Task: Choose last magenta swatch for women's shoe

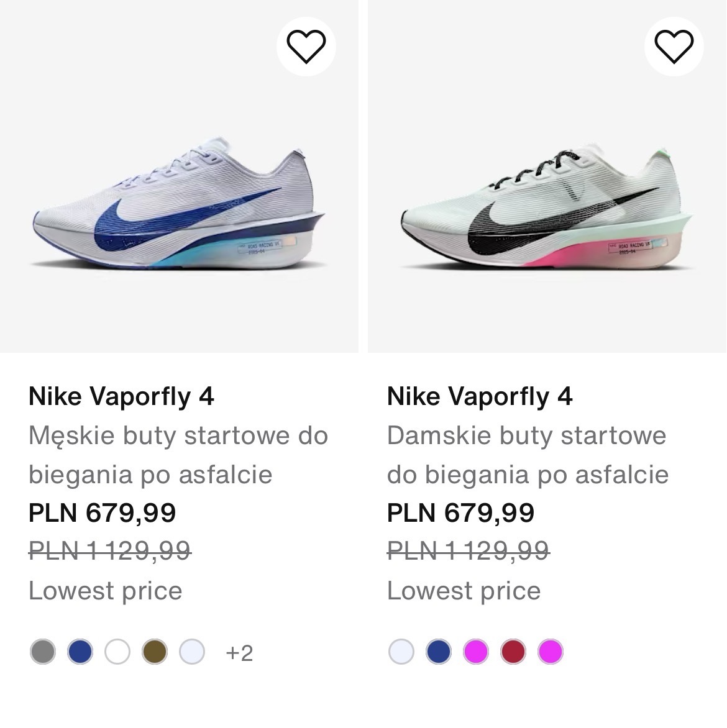Action: click(x=550, y=652)
